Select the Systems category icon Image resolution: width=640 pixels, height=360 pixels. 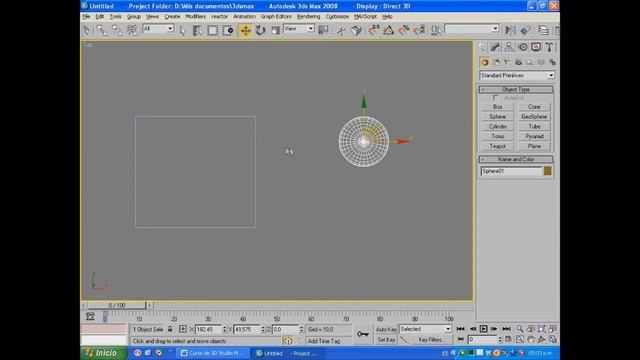(x=552, y=62)
